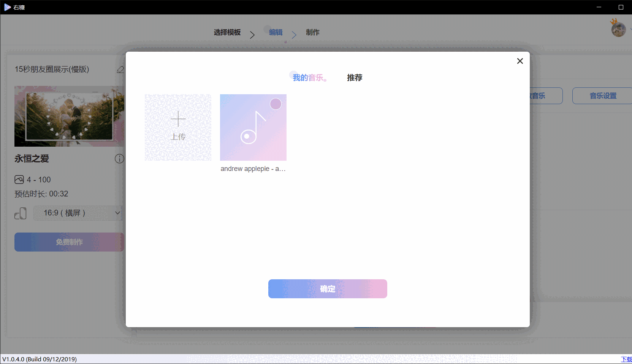The image size is (632, 364).
Task: Go to the 制作 step
Action: point(313,32)
